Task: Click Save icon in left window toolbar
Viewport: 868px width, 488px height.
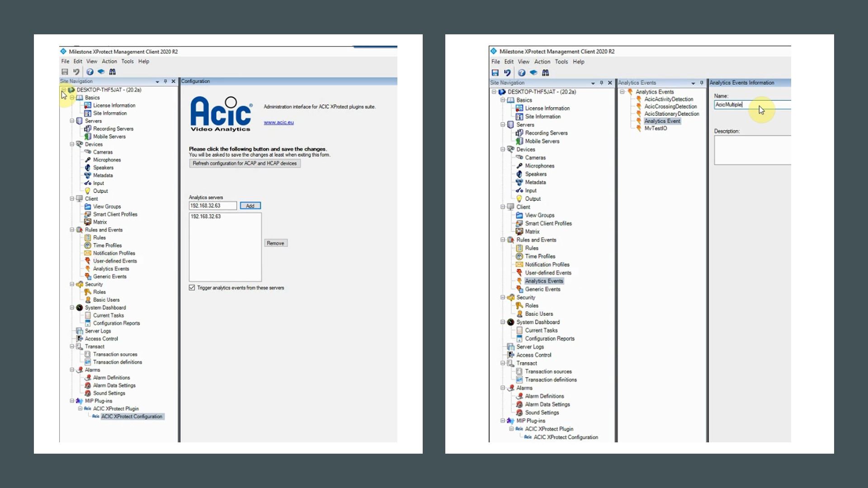Action: tap(65, 72)
